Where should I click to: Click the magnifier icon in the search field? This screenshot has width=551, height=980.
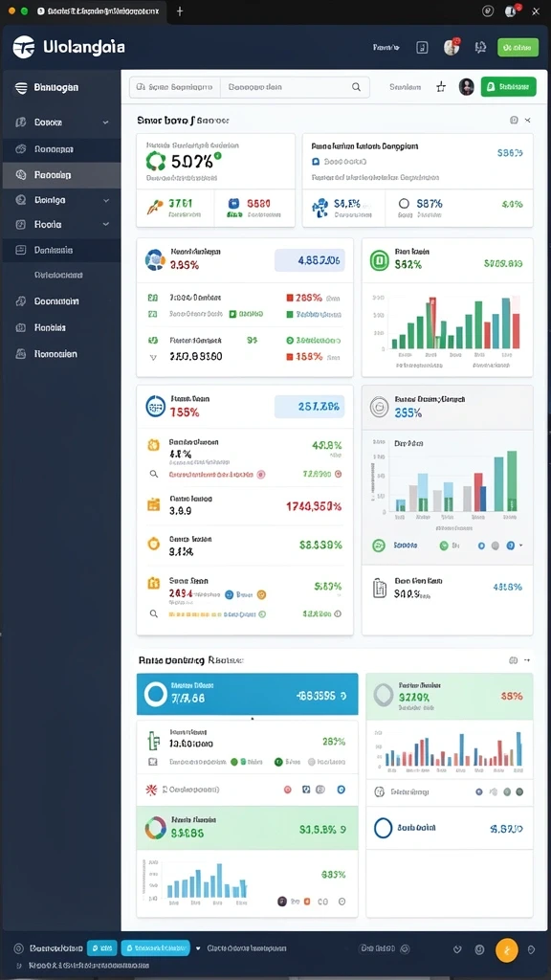tap(356, 87)
